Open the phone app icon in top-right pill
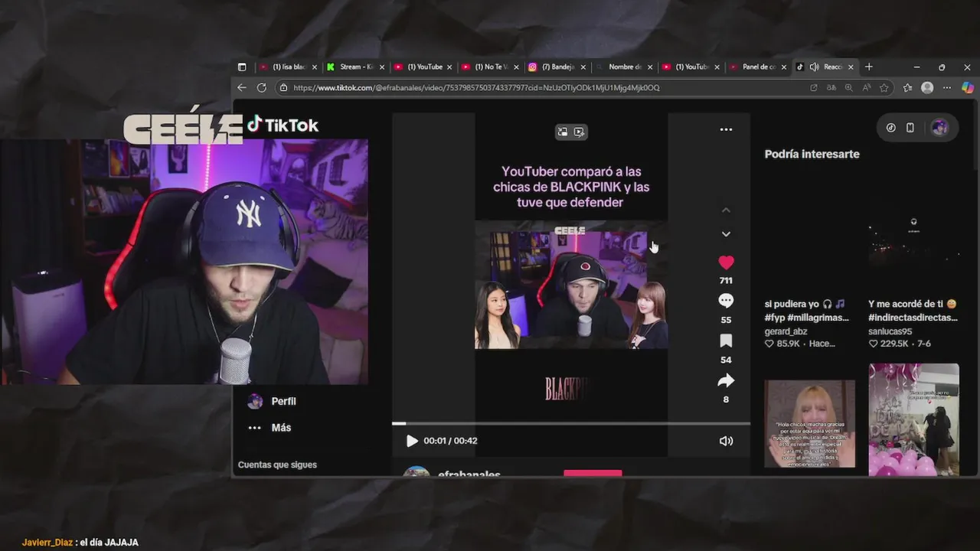980x551 pixels. [910, 128]
